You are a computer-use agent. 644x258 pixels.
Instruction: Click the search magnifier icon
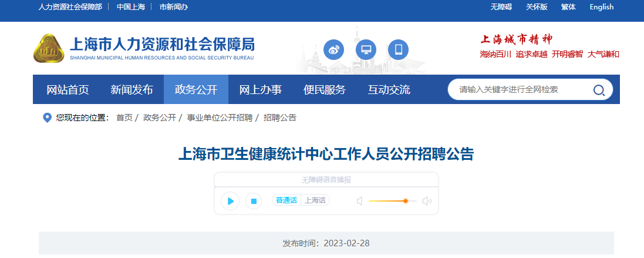pos(599,90)
